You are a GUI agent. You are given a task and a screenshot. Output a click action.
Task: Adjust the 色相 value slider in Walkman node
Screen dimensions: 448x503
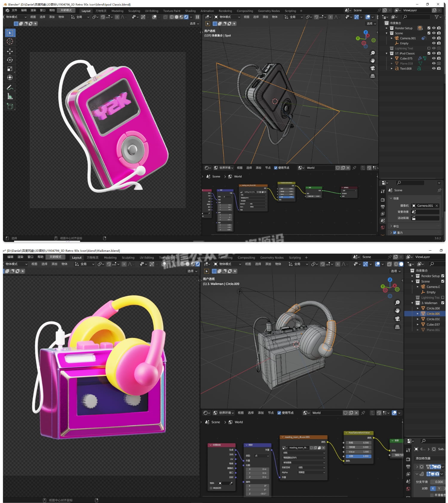click(x=359, y=443)
